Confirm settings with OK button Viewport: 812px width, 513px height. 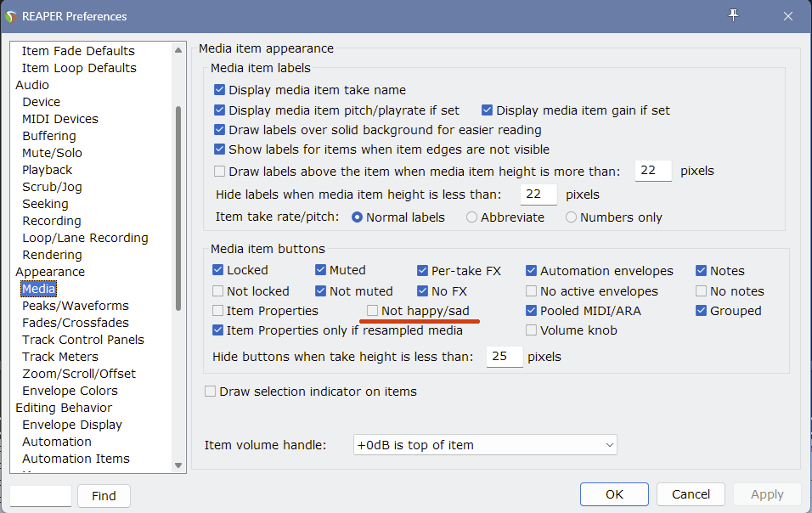pyautogui.click(x=614, y=494)
